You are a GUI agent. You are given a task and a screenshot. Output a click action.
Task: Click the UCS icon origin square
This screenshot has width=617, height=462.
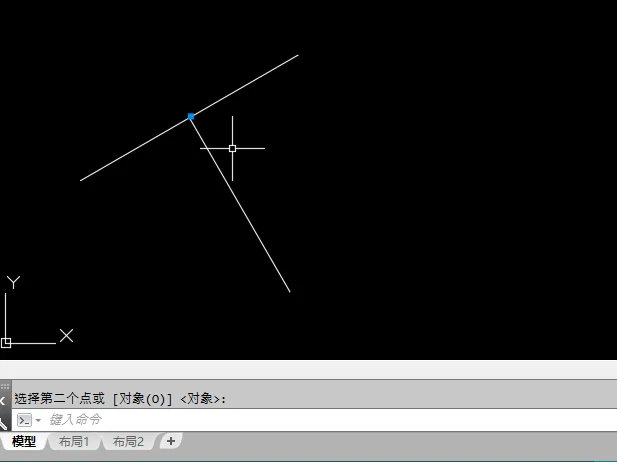(6, 343)
